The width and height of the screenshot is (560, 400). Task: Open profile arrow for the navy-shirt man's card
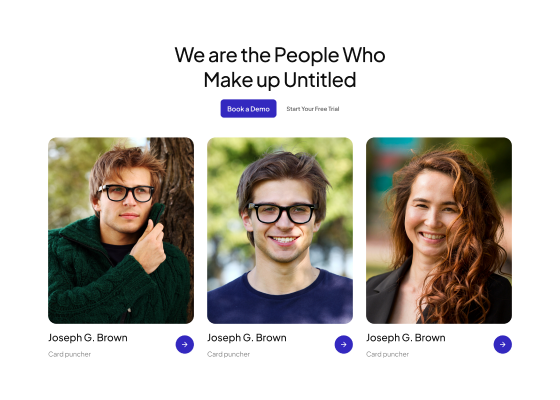coord(344,344)
